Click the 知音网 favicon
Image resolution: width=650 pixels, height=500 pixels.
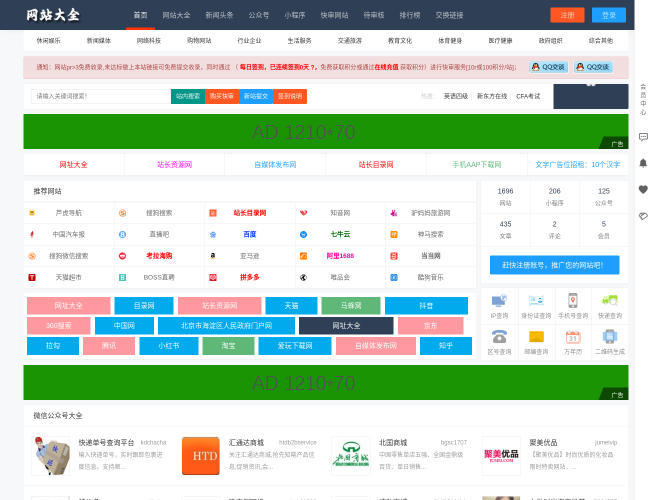click(303, 213)
